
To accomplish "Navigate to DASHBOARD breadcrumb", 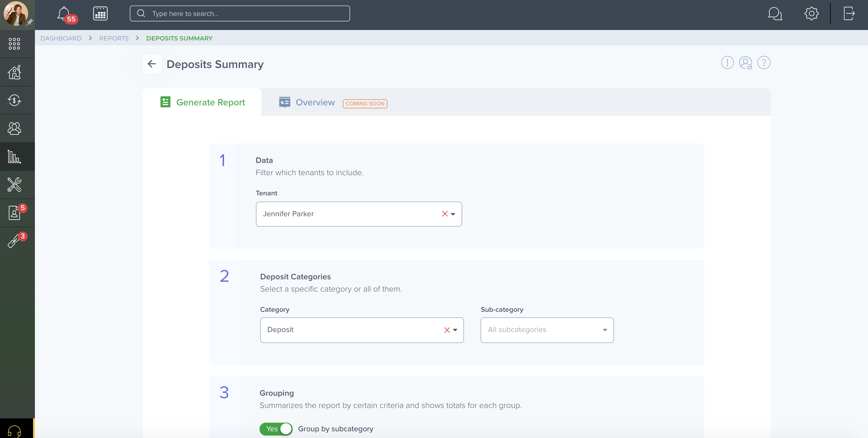I will 61,38.
